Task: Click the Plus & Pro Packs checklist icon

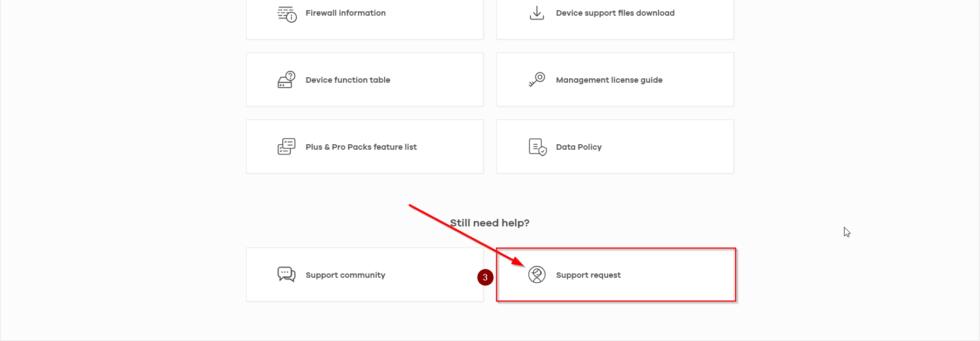Action: tap(287, 147)
